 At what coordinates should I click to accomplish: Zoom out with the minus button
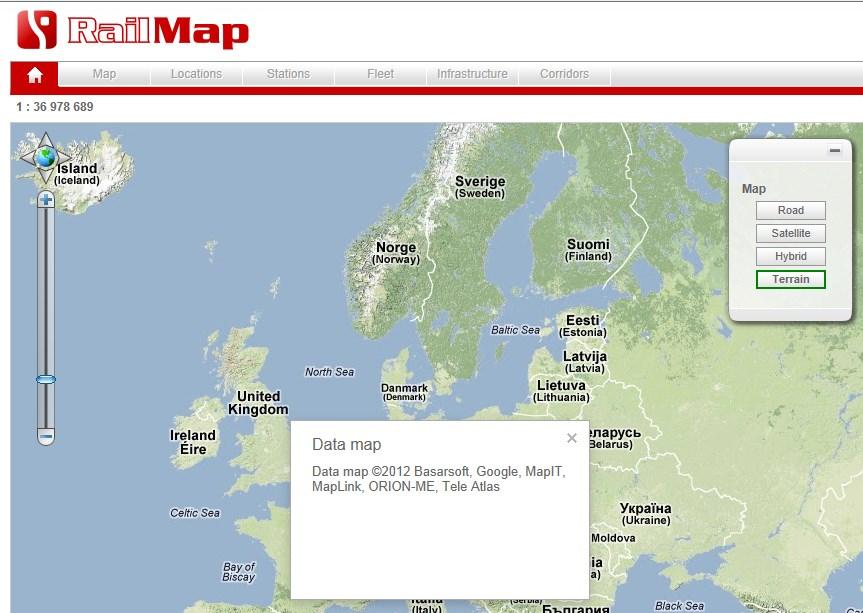46,437
